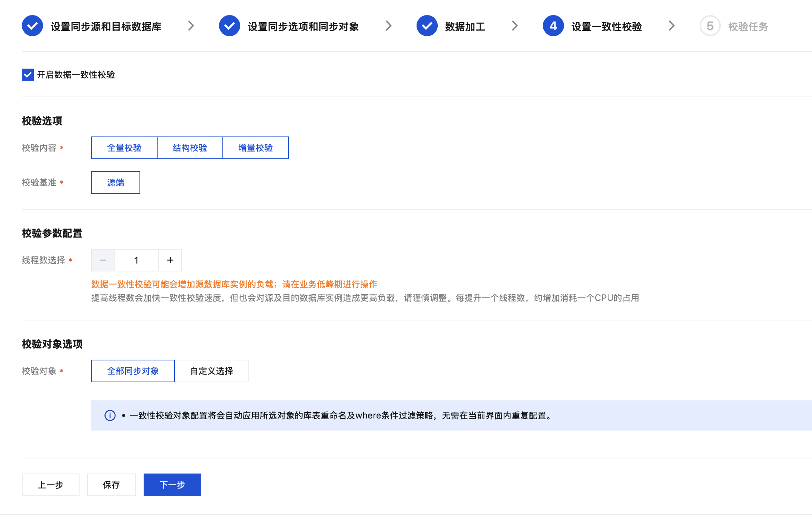The image size is (812, 515).
Task: Go back with 上一步 button
Action: pos(51,485)
